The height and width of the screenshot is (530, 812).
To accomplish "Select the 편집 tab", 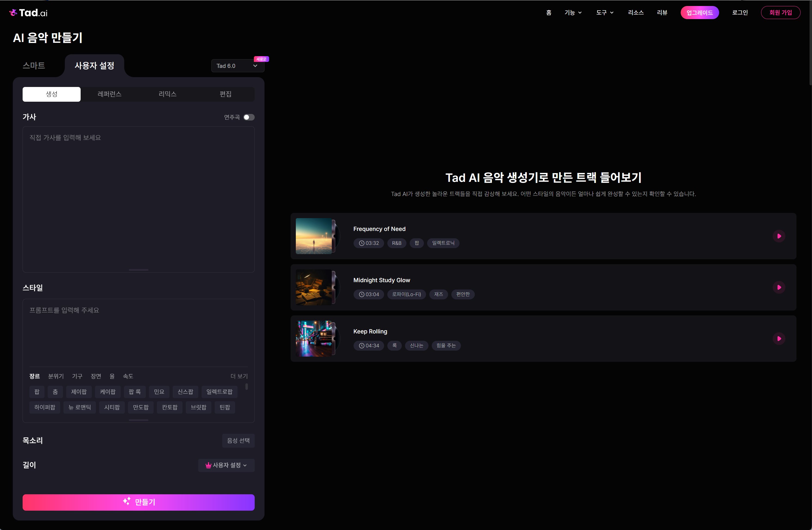I will (x=226, y=94).
